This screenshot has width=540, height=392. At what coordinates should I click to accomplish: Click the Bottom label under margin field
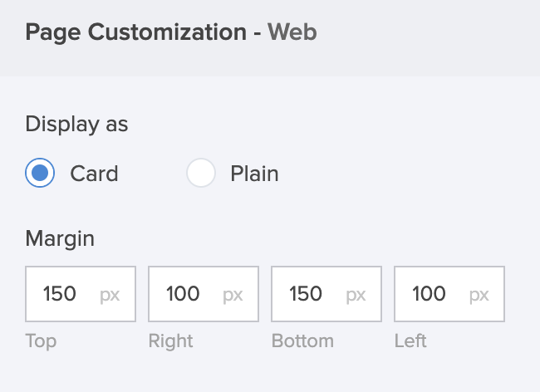coord(302,341)
